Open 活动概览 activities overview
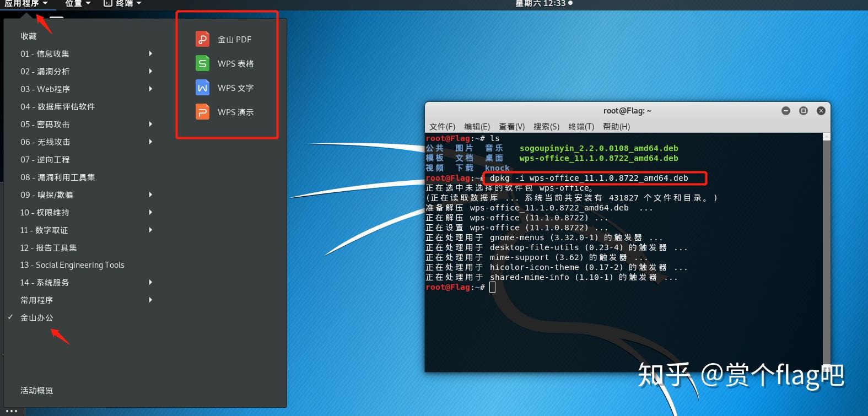Image resolution: width=868 pixels, height=416 pixels. tap(37, 390)
